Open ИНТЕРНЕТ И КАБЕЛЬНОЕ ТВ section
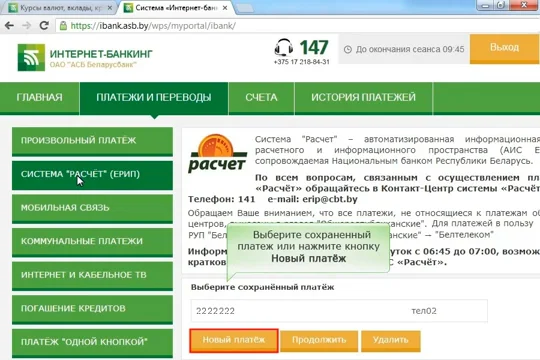 coord(92,276)
